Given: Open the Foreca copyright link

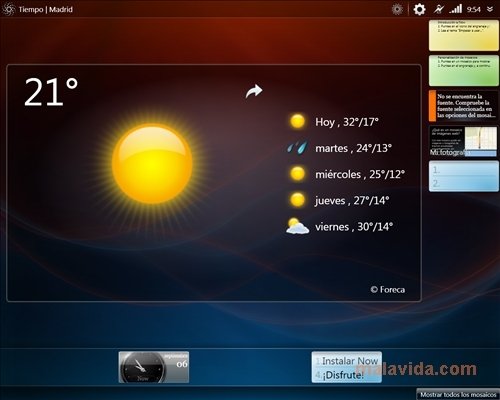Looking at the screenshot, I should point(388,290).
